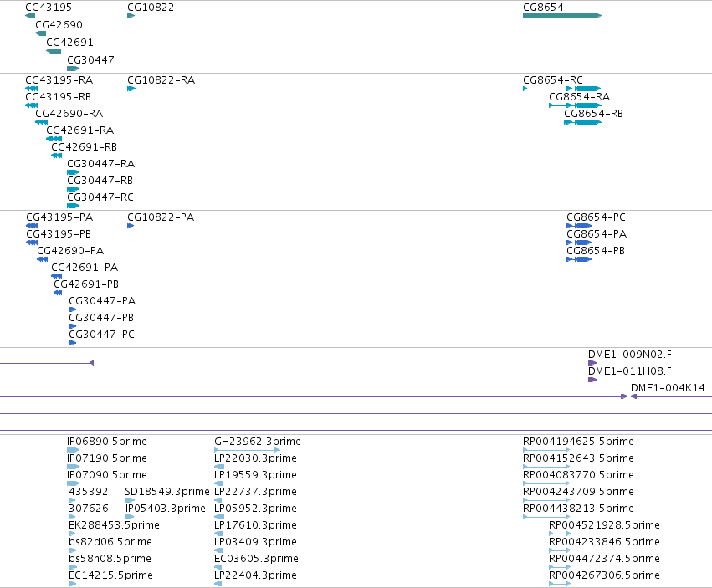The width and height of the screenshot is (712, 588).
Task: Select EST LP19559.3prime
Action: (256, 475)
